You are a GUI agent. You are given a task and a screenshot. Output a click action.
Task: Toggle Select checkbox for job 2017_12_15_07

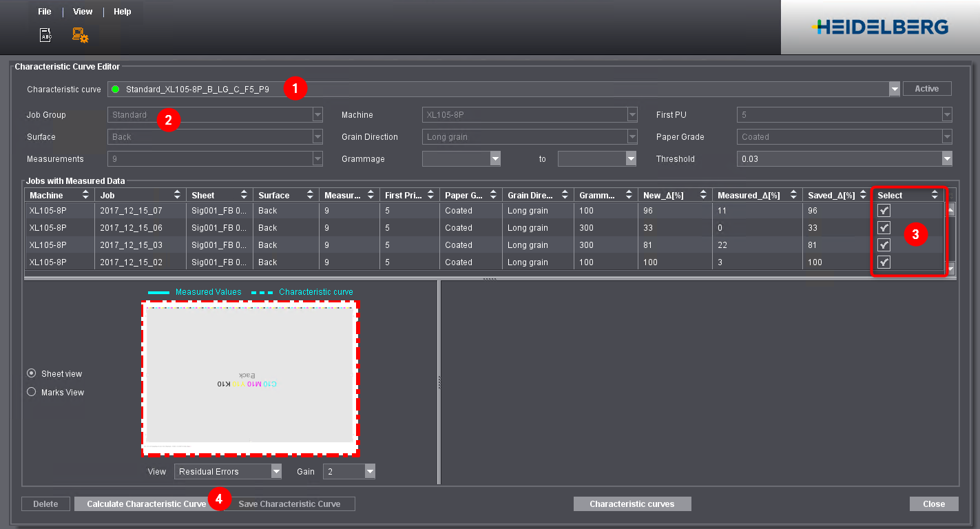(884, 210)
